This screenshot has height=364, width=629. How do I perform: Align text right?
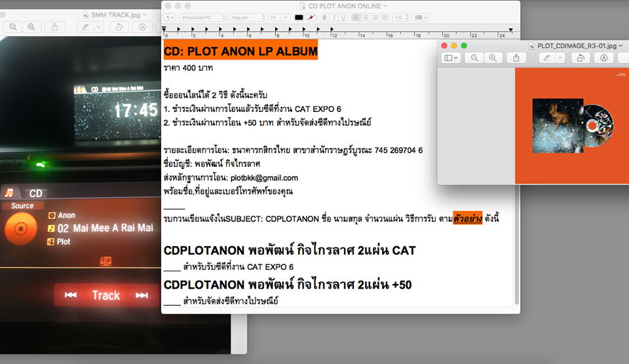point(375,17)
